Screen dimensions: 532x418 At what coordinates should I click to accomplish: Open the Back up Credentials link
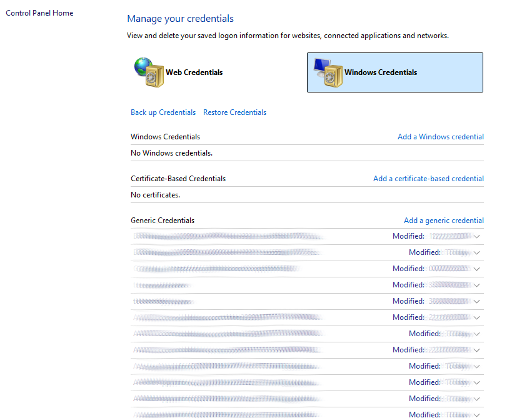[x=163, y=112]
